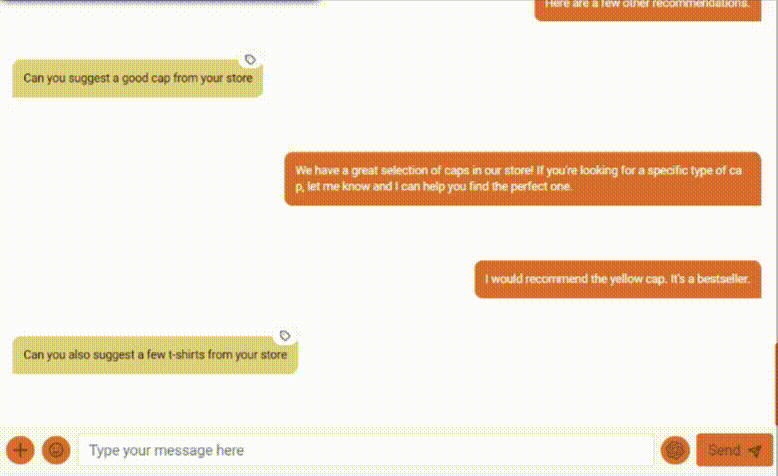Select the 'suggest a few t-shirts' message
The image size is (778, 476).
click(x=155, y=355)
